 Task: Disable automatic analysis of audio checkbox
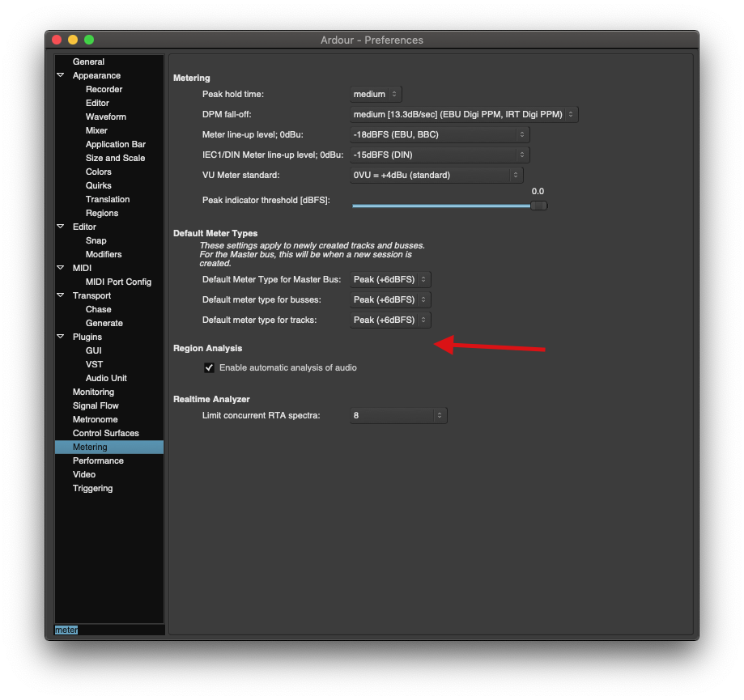pos(210,367)
